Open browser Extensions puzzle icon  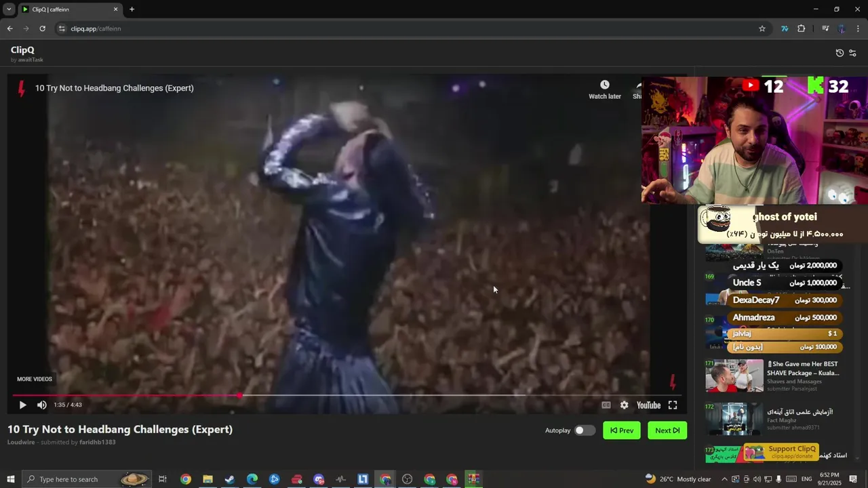pos(802,28)
